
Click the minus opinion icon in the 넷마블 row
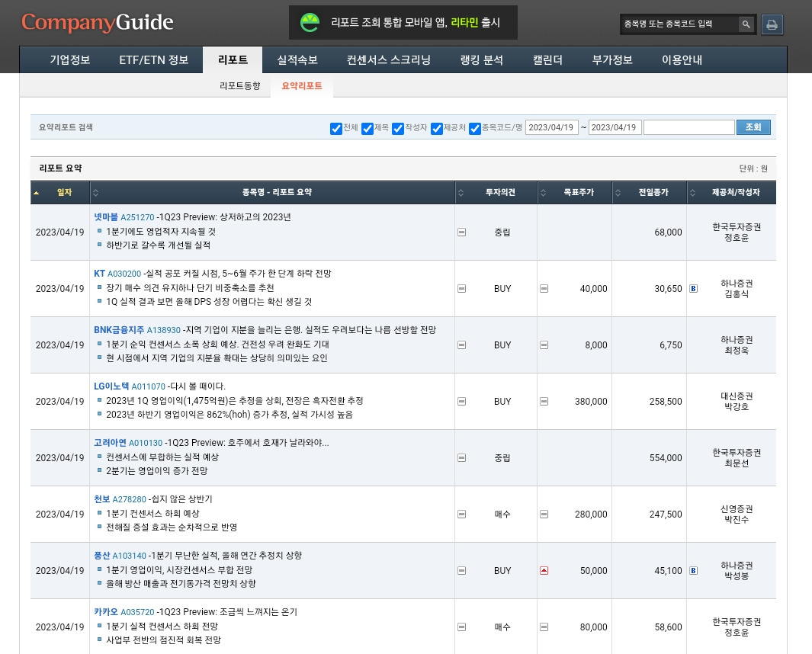pos(461,232)
